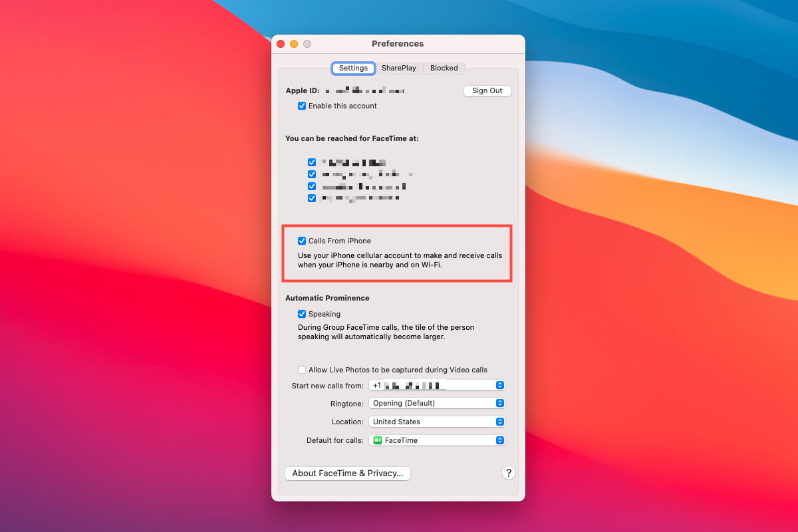Viewport: 798px width, 532px height.
Task: Close the Preferences window
Action: (x=281, y=43)
